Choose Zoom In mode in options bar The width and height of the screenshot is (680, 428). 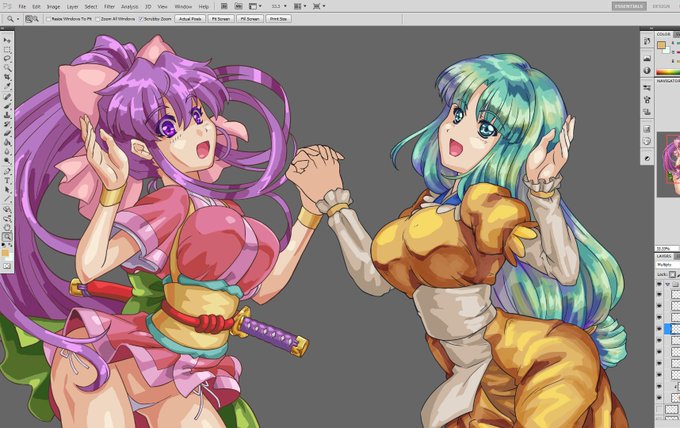click(x=29, y=19)
